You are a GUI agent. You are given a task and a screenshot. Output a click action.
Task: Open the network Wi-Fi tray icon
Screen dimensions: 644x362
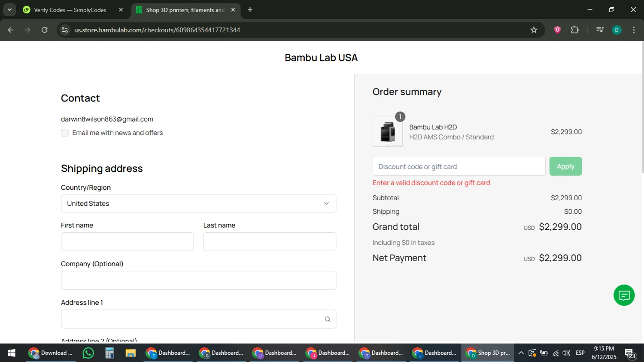(x=555, y=353)
